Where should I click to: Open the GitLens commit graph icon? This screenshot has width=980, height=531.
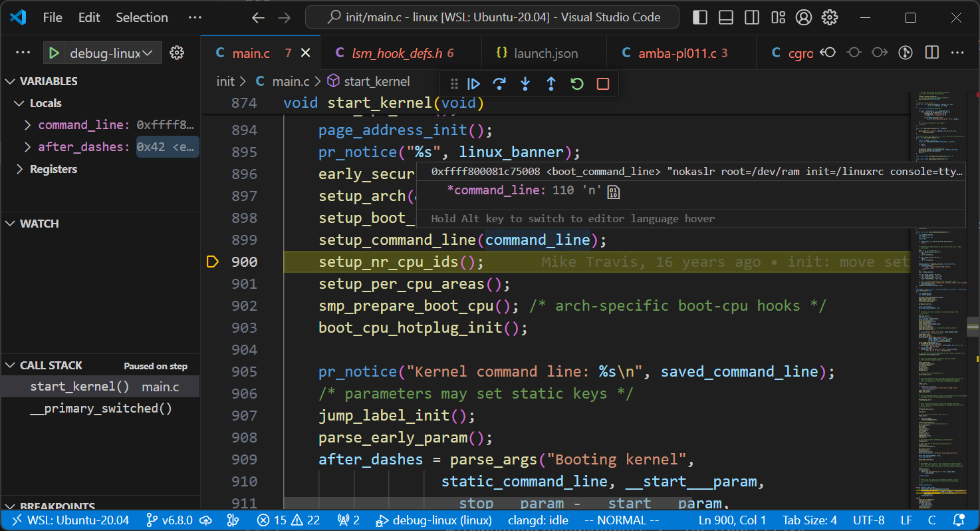click(906, 53)
